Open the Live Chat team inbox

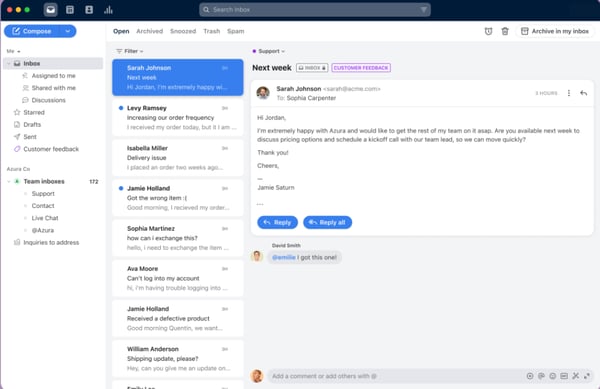[x=45, y=218]
